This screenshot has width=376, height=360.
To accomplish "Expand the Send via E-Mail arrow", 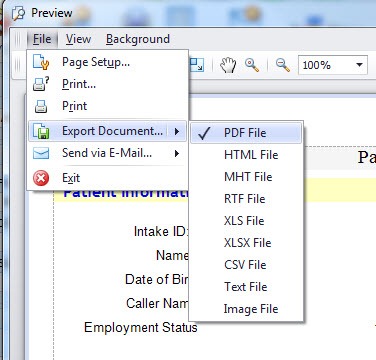I will 177,153.
